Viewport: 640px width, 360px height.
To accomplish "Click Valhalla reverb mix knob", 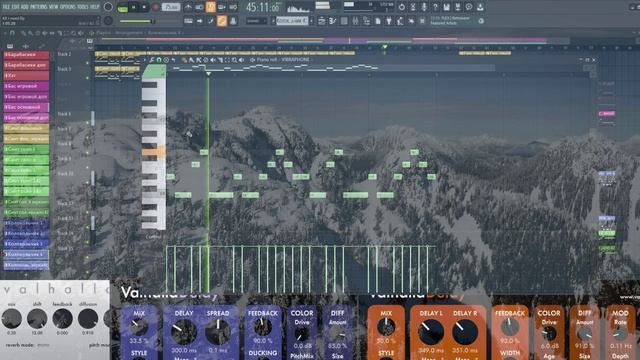I will [x=11, y=319].
